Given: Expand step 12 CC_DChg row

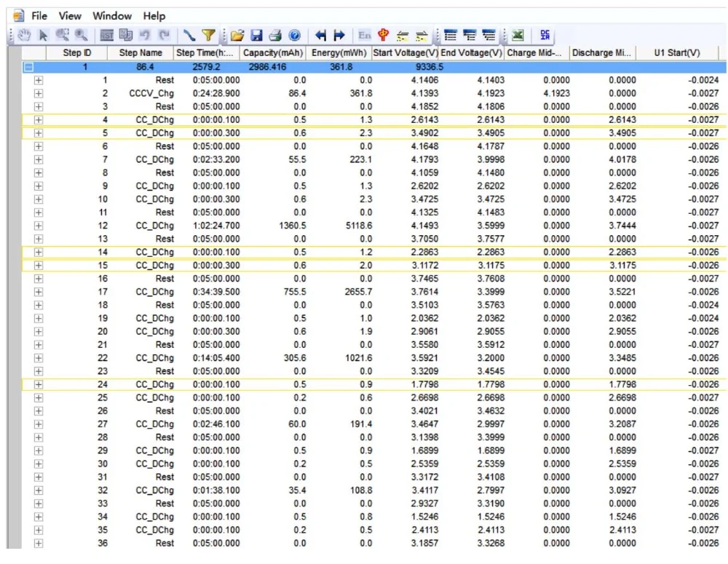Looking at the screenshot, I should 39,226.
